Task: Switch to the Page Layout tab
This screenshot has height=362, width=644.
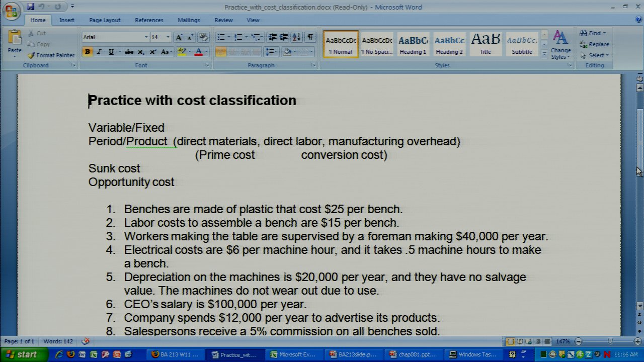Action: (105, 20)
